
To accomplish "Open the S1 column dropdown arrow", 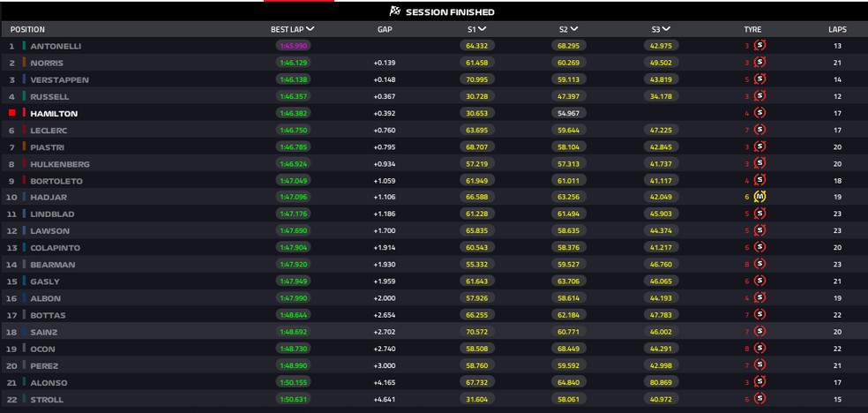I will (483, 29).
